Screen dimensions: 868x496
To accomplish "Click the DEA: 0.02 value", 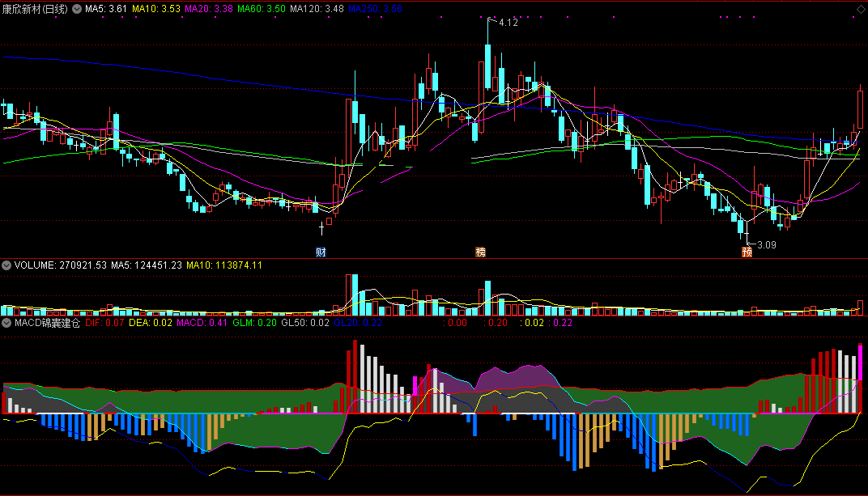I will pyautogui.click(x=151, y=323).
